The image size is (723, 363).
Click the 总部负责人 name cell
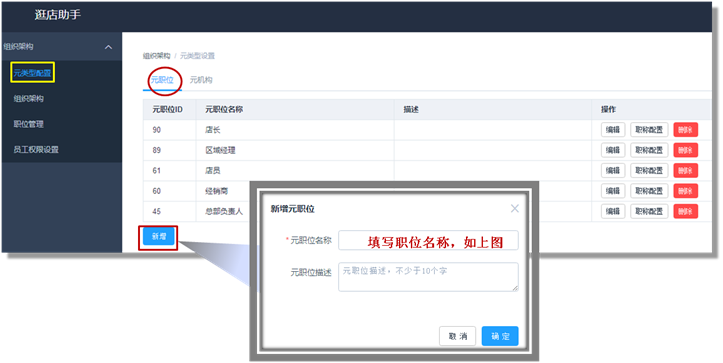click(x=224, y=211)
